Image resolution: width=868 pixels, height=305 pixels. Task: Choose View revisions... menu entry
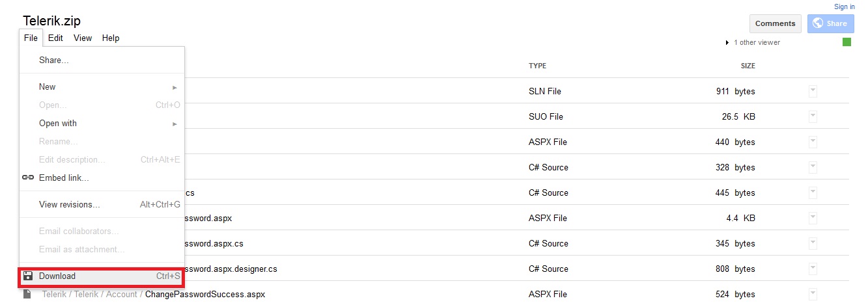(70, 204)
